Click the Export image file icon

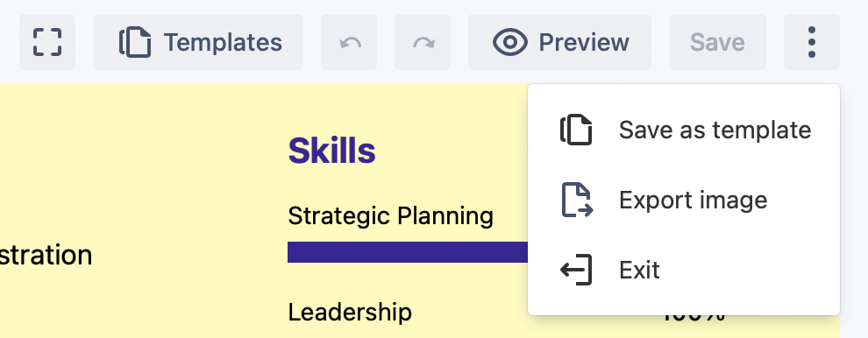click(578, 200)
